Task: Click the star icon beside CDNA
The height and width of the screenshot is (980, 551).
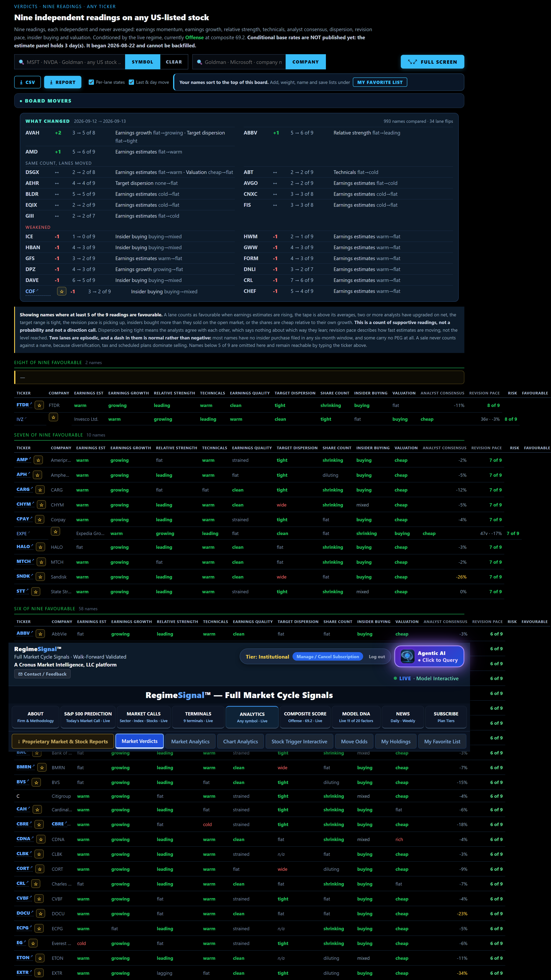Action: [x=41, y=839]
